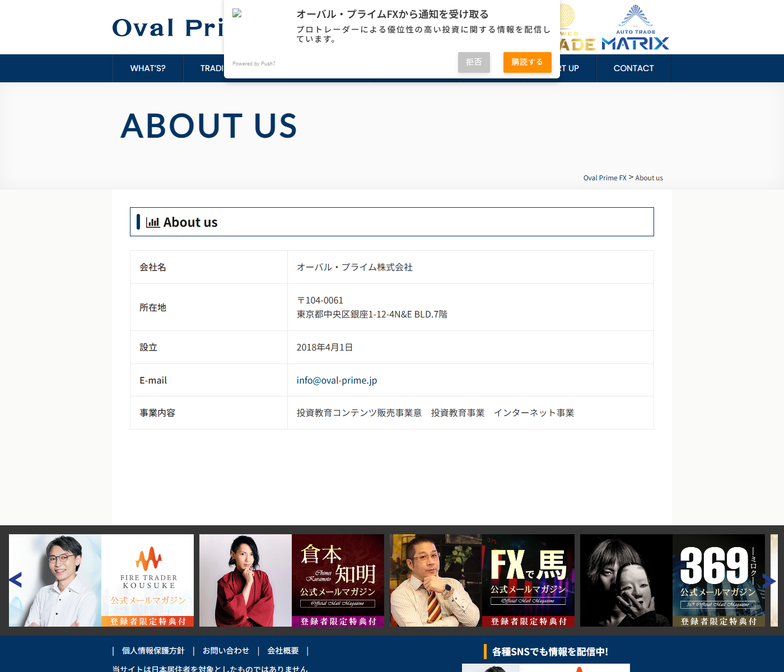Click the previous carousel arrow
Screen dimensions: 784x672
pos(16,580)
